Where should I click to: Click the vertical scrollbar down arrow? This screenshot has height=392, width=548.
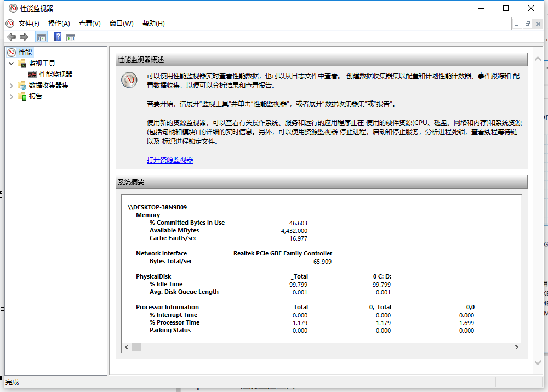(x=538, y=362)
